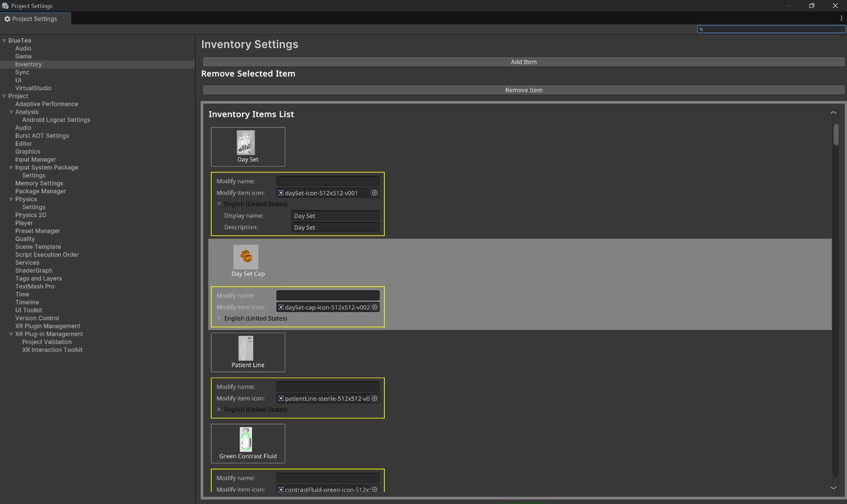The height and width of the screenshot is (504, 847).
Task: Collapse English (United States) under Day Set
Action: click(220, 204)
